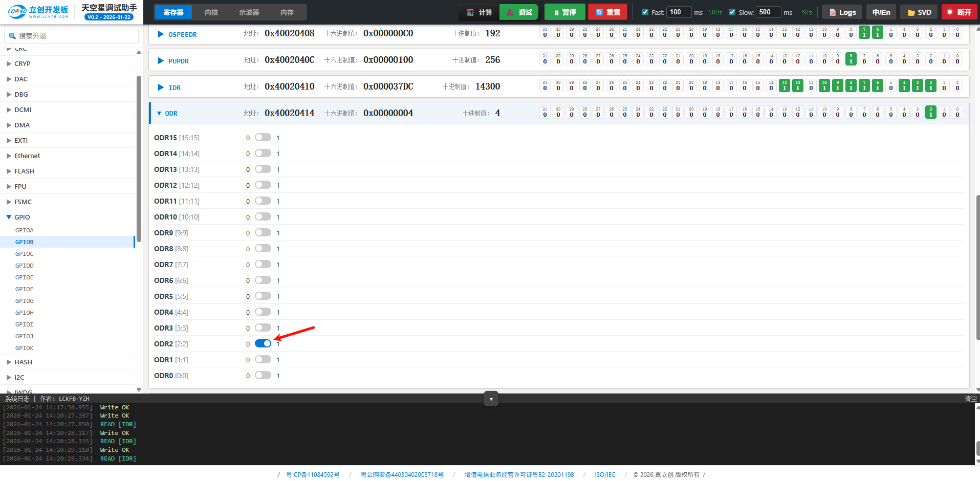Switch to the 示波器 oscilloscope tab
Image resolution: width=980 pixels, height=481 pixels.
click(249, 12)
